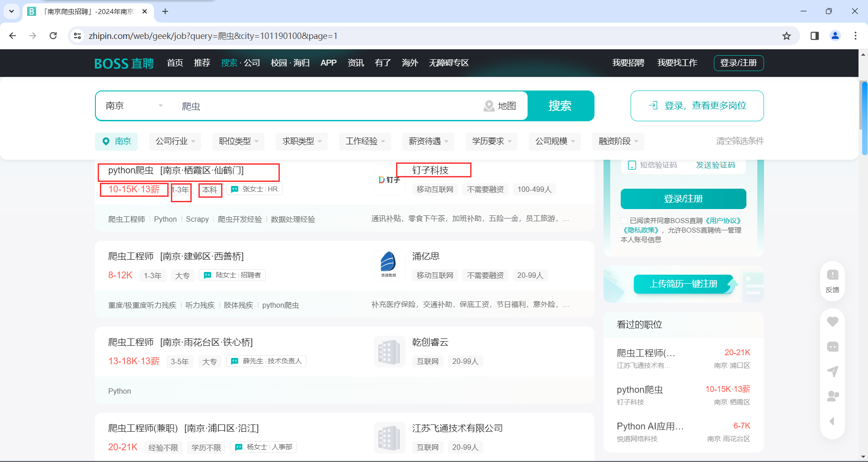This screenshot has width=868, height=462.
Task: Click 我要招聘 in header
Action: 628,63
